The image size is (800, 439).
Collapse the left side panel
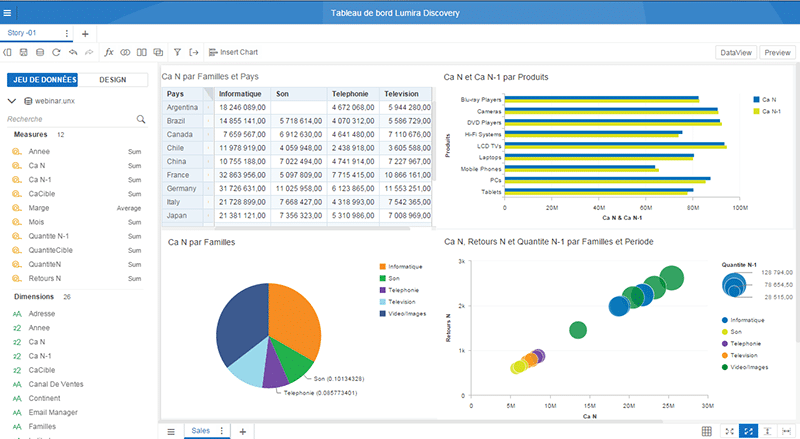tap(7, 52)
